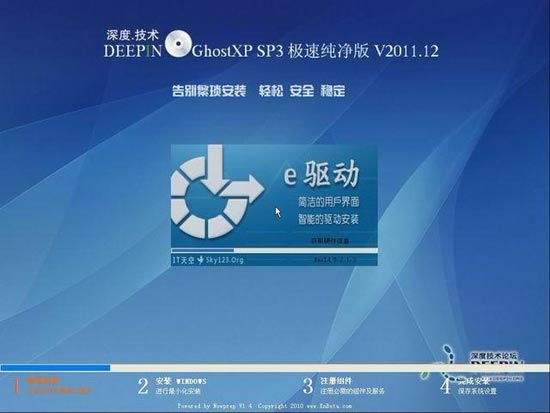
Task: Click the e驱动 circular arrow logo
Action: [x=217, y=192]
